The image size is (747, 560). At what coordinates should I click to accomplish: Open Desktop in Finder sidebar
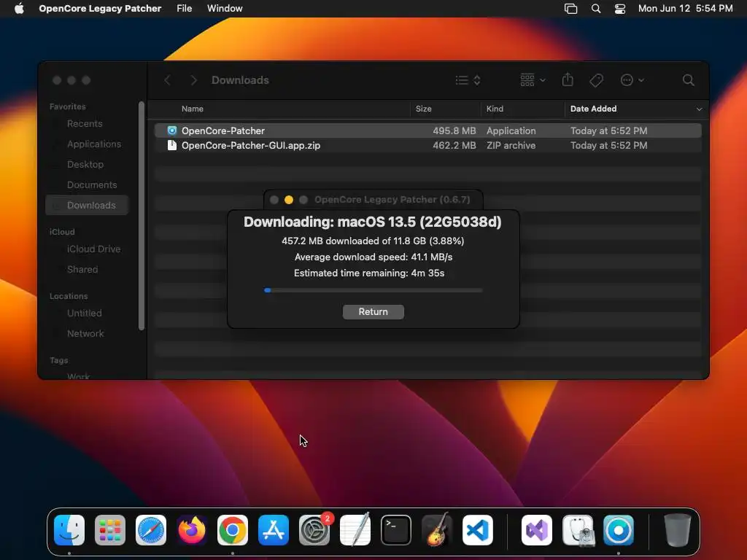85,164
